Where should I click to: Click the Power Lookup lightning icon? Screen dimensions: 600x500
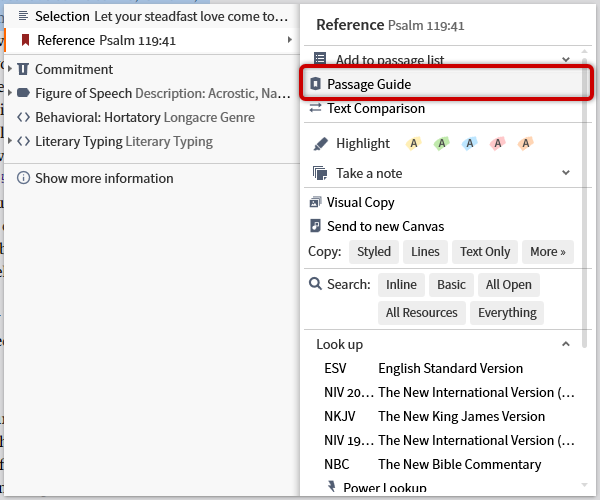[x=332, y=488]
